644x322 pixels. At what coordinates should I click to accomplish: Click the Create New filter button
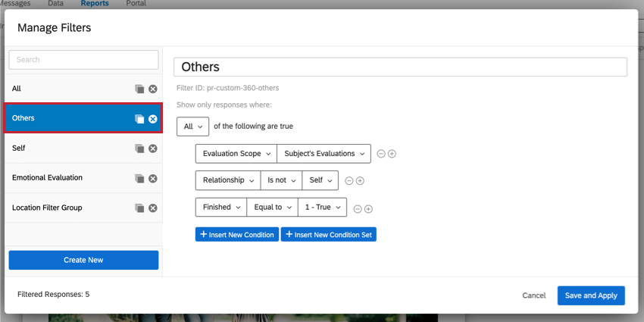[83, 260]
